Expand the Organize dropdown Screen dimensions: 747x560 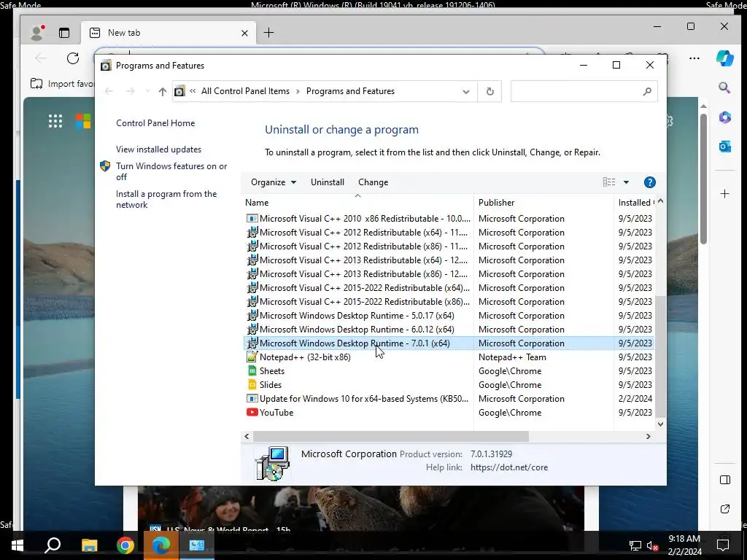tap(274, 182)
